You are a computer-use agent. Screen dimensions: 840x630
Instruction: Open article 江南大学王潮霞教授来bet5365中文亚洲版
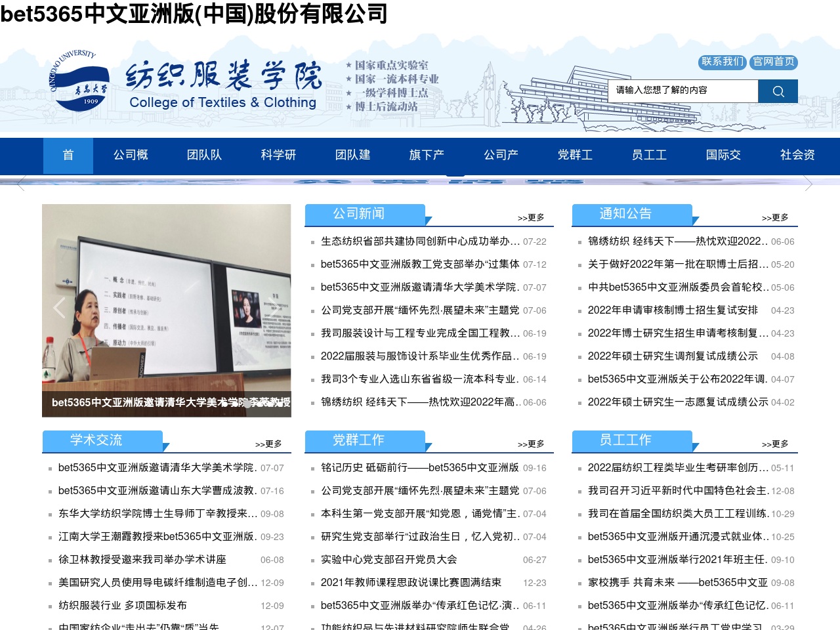(157, 537)
